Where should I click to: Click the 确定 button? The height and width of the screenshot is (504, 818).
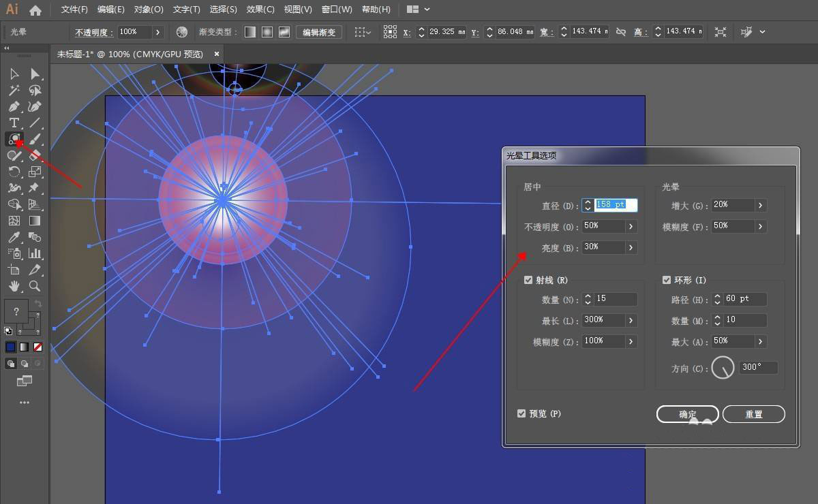click(x=688, y=414)
